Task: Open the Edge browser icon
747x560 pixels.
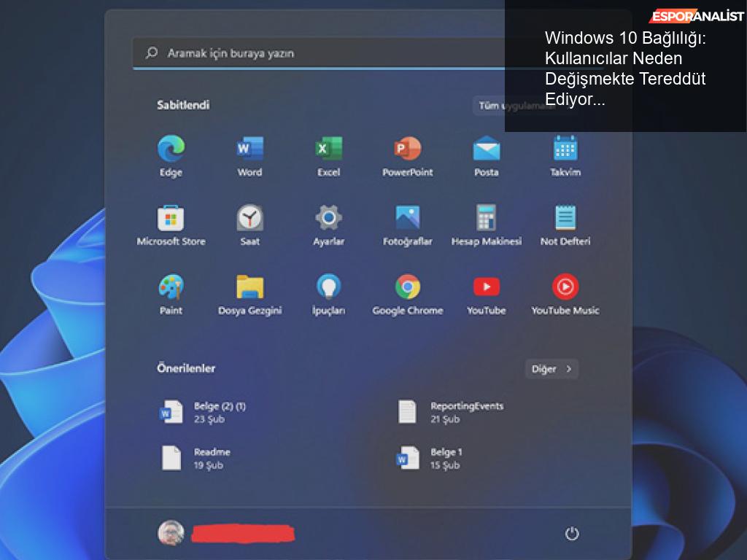Action: tap(171, 149)
